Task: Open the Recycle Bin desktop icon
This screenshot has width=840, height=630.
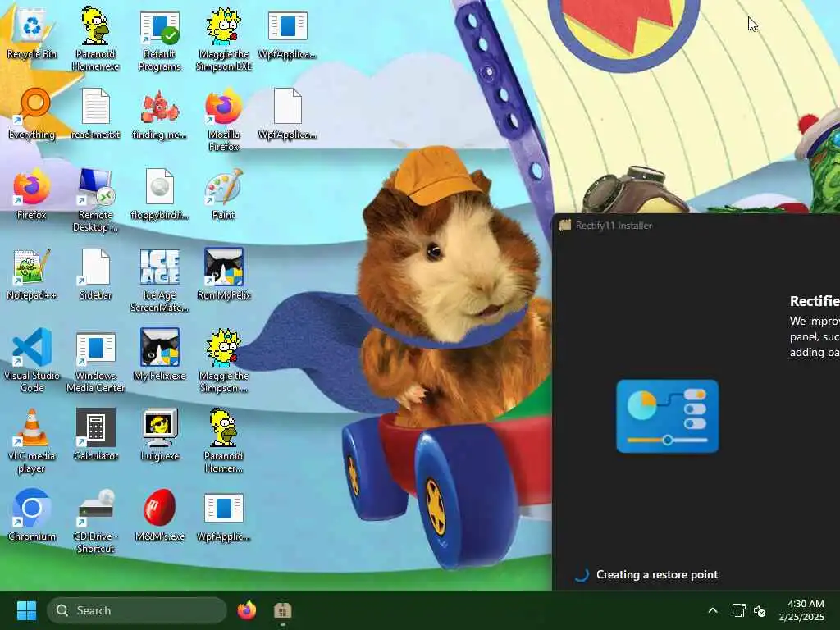Action: click(x=32, y=33)
